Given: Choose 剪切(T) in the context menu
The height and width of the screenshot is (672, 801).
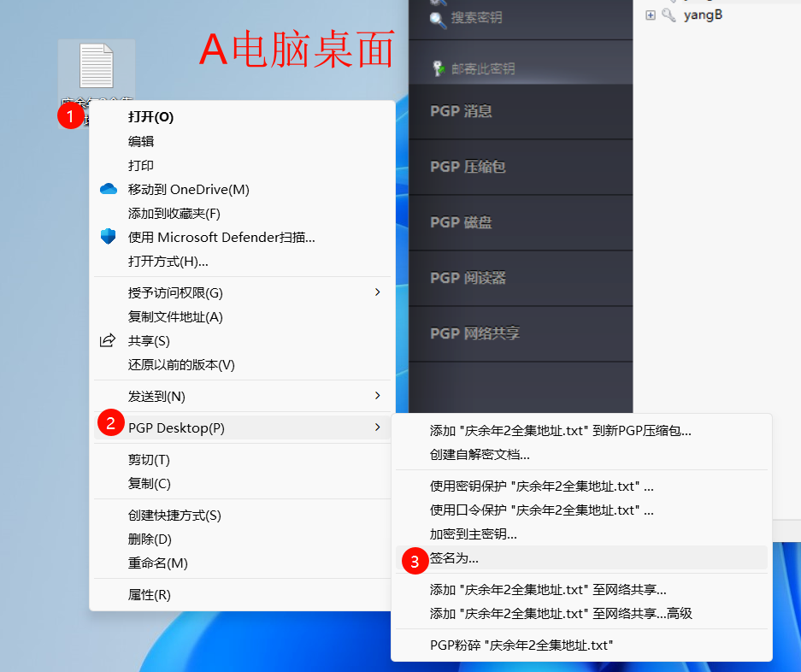Looking at the screenshot, I should (x=242, y=459).
